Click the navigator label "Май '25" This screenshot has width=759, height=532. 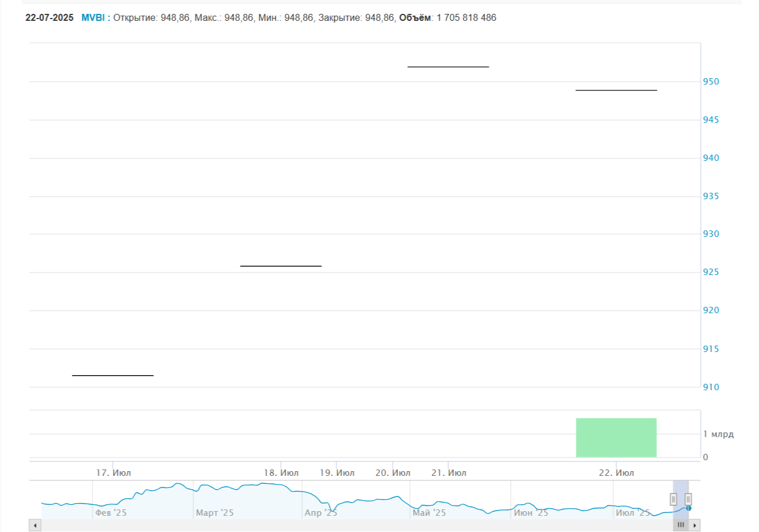click(429, 513)
